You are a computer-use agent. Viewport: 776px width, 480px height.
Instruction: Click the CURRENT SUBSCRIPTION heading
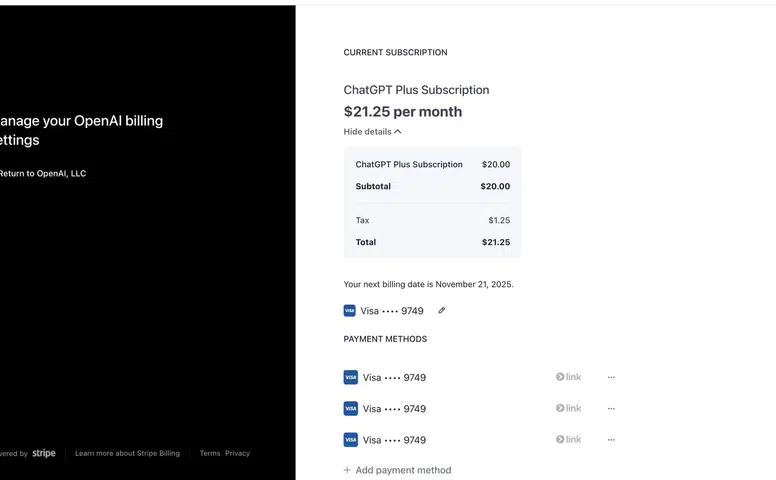click(x=395, y=52)
